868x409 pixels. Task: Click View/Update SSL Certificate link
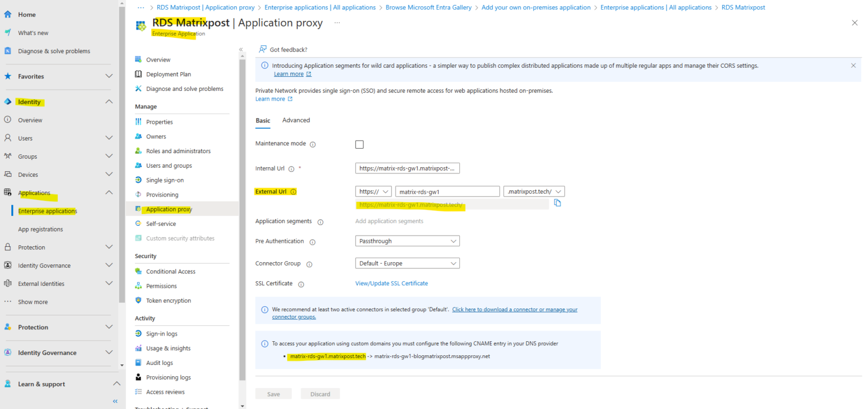click(392, 283)
